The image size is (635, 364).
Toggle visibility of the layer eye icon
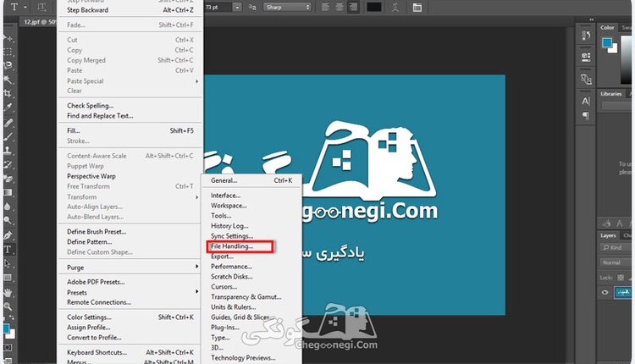coord(605,292)
